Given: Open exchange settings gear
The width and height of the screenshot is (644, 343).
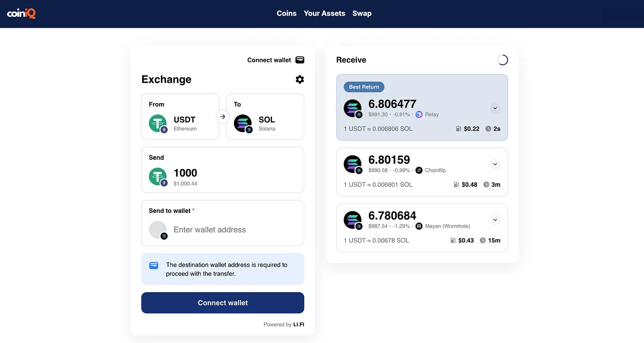Looking at the screenshot, I should 300,79.
